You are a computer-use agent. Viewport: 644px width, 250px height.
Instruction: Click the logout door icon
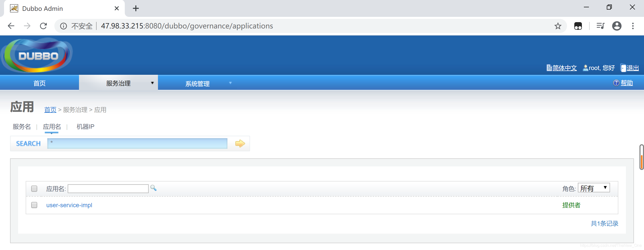[x=623, y=68]
